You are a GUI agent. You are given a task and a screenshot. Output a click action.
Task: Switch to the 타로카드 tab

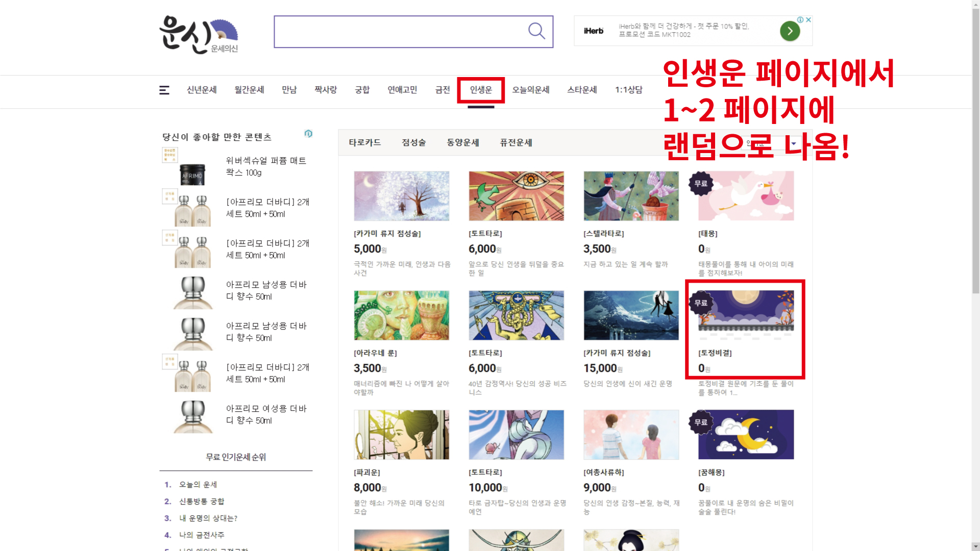pos(364,143)
